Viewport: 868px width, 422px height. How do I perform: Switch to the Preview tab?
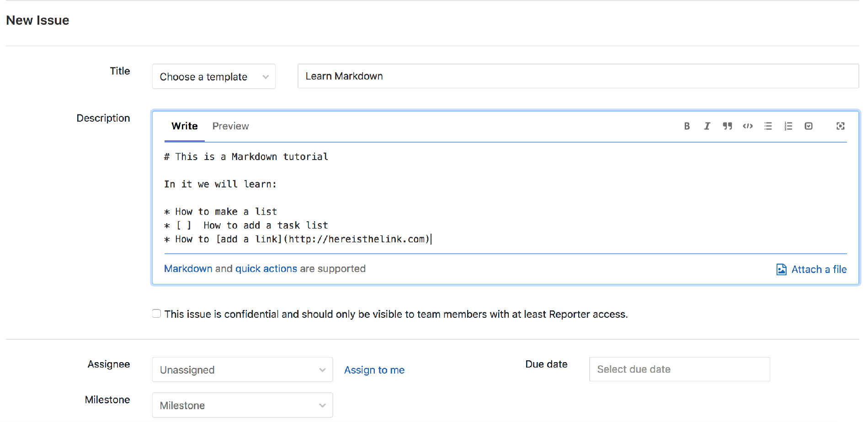[x=230, y=126]
